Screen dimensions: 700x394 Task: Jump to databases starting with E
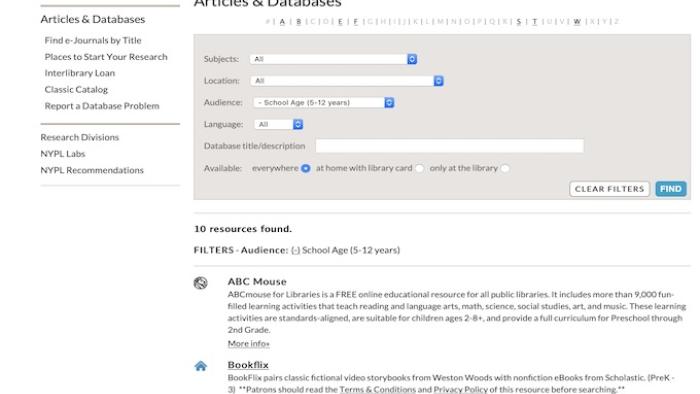[x=340, y=21]
